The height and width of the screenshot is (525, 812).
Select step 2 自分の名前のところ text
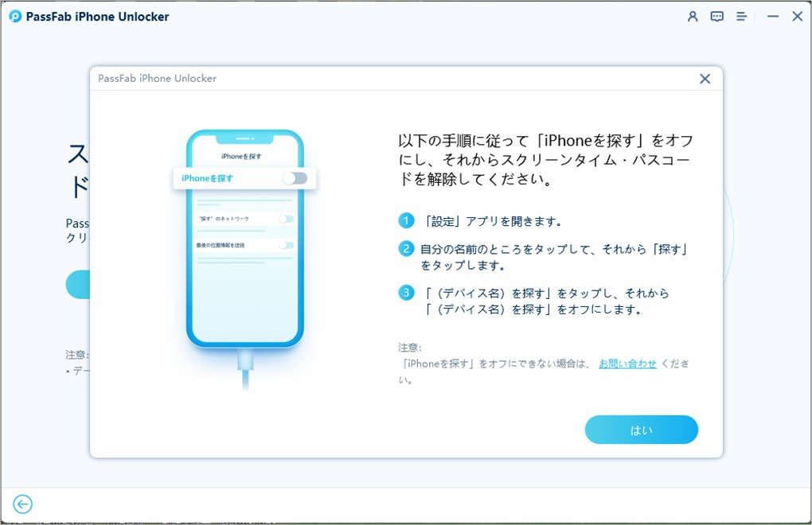pyautogui.click(x=554, y=257)
